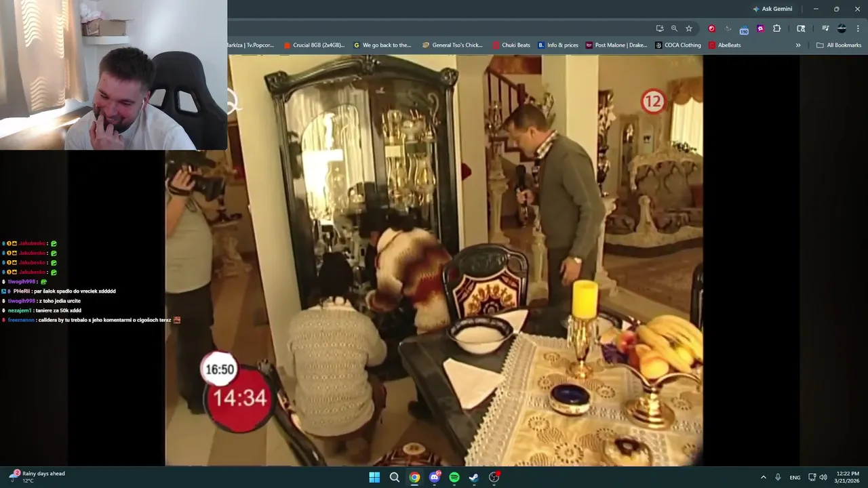This screenshot has height=488, width=868.
Task: Bookmark this page with the star icon
Action: [x=689, y=28]
